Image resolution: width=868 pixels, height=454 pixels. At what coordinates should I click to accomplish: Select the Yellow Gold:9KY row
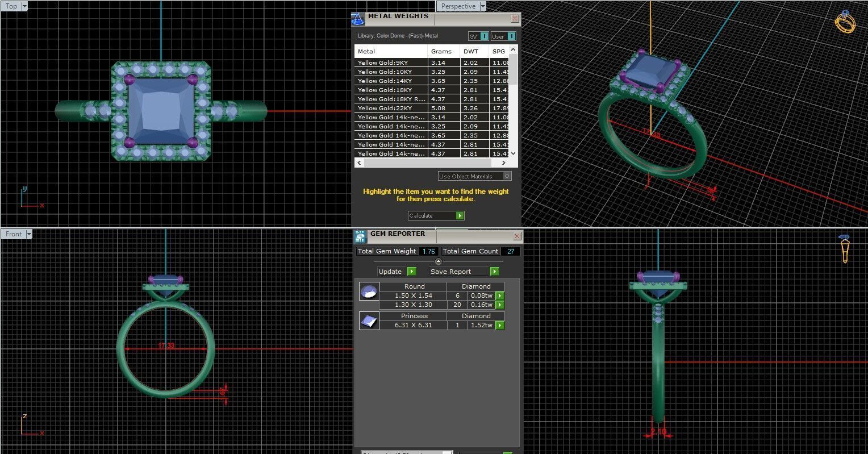[432, 63]
